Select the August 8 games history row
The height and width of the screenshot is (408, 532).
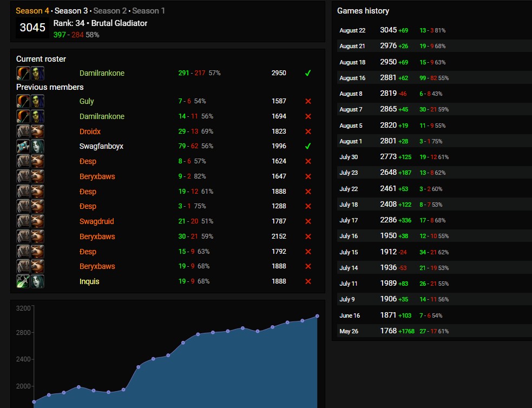pos(434,94)
